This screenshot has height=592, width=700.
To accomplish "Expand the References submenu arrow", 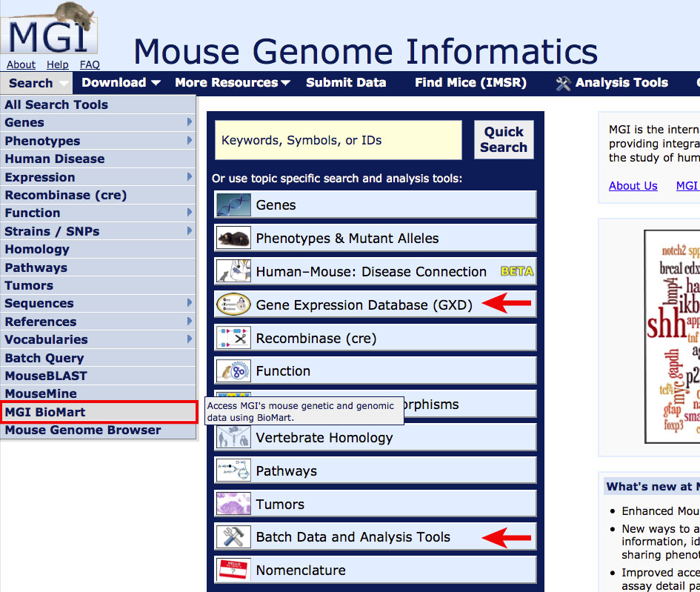I will (190, 321).
